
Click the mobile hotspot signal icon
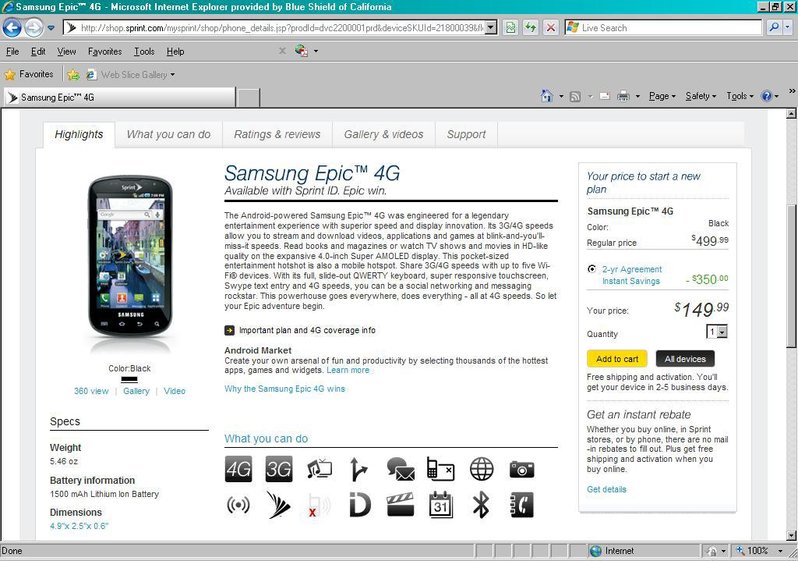point(238,505)
